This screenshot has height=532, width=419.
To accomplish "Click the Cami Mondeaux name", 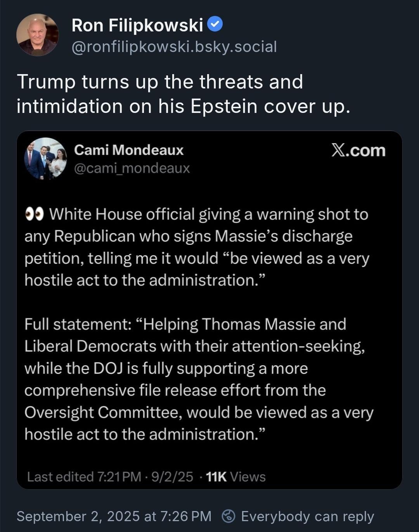I will (x=129, y=150).
